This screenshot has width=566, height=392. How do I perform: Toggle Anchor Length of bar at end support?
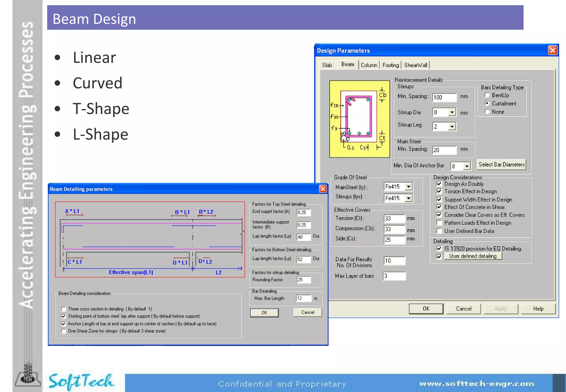64,324
